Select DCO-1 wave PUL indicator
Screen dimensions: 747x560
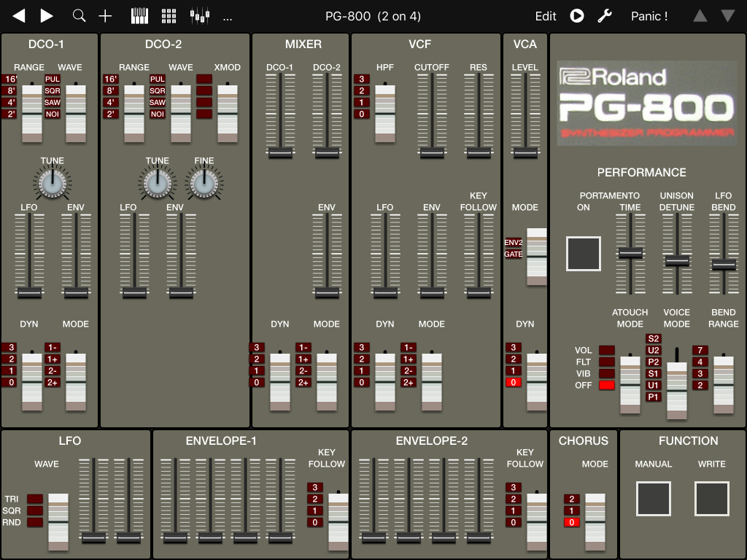click(53, 79)
